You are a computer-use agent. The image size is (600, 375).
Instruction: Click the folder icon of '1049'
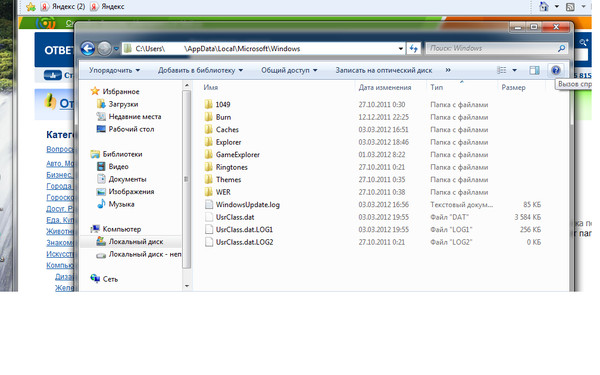tap(209, 104)
